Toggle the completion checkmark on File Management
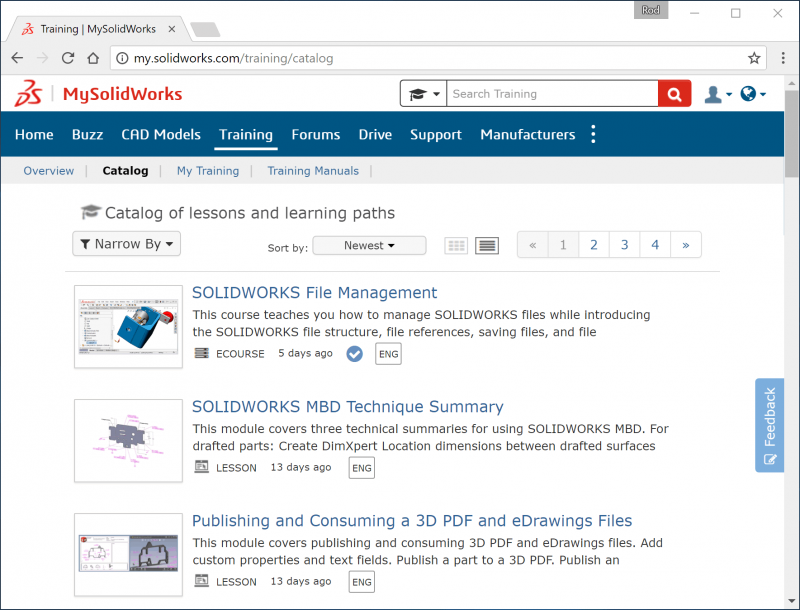Image resolution: width=800 pixels, height=610 pixels. pyautogui.click(x=354, y=353)
